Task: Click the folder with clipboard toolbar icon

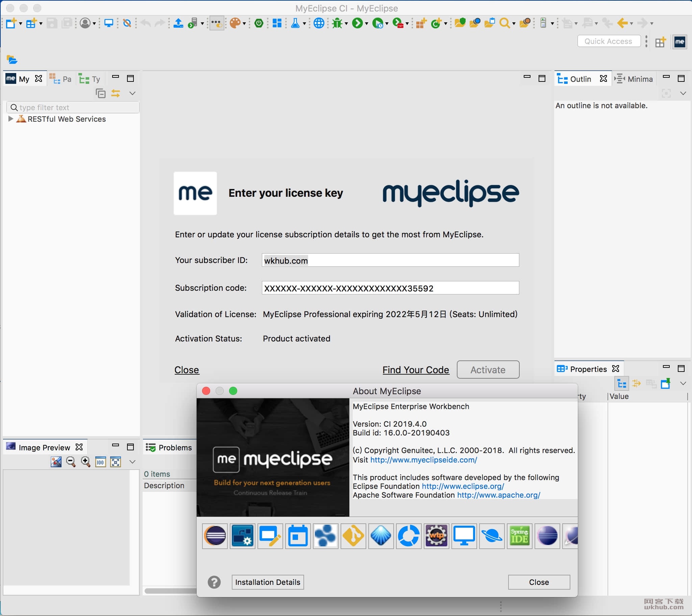Action: coord(490,23)
